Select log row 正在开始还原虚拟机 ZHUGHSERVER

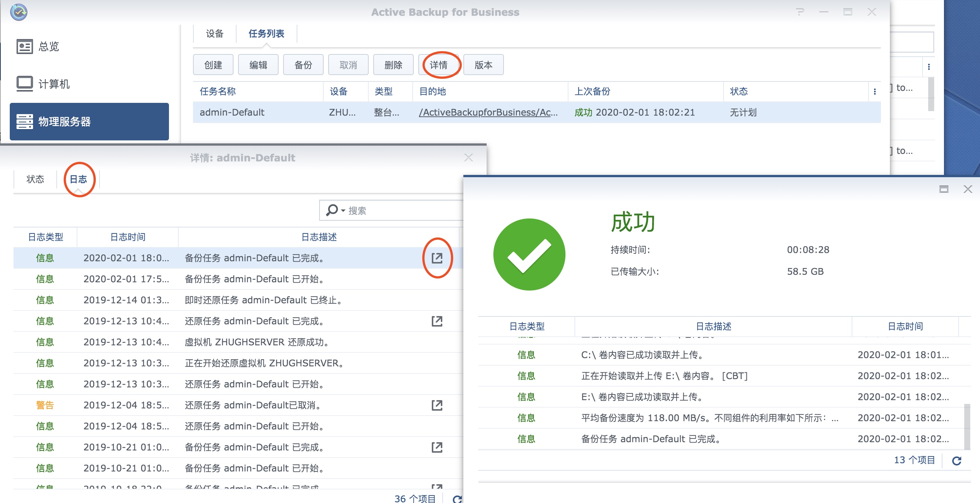pyautogui.click(x=238, y=363)
